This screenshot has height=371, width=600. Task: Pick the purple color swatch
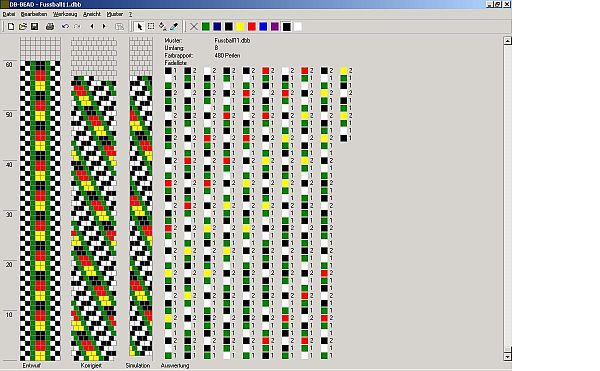pyautogui.click(x=275, y=26)
